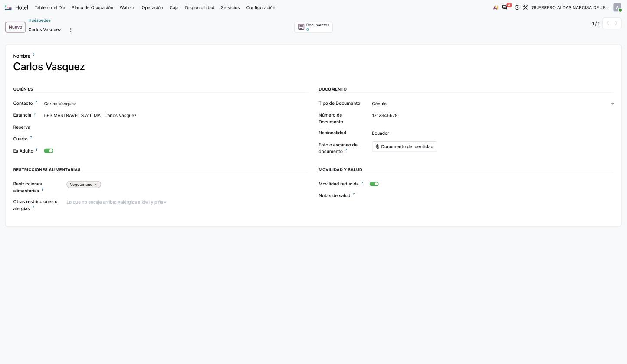Open the Servicios menu
The width and height of the screenshot is (627, 364).
tap(230, 7)
